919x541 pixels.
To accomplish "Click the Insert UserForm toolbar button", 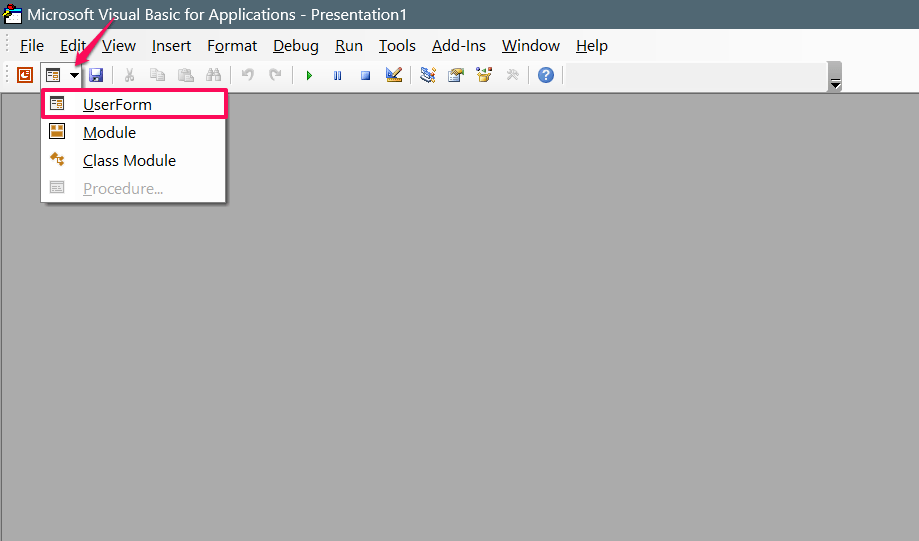I will pyautogui.click(x=53, y=75).
